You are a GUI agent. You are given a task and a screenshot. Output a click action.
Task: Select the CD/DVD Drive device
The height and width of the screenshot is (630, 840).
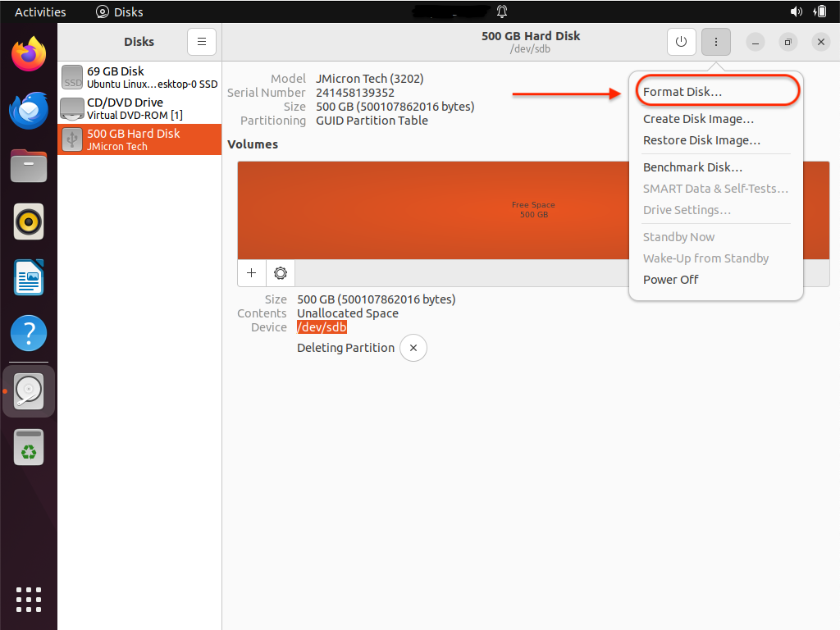pyautogui.click(x=139, y=108)
